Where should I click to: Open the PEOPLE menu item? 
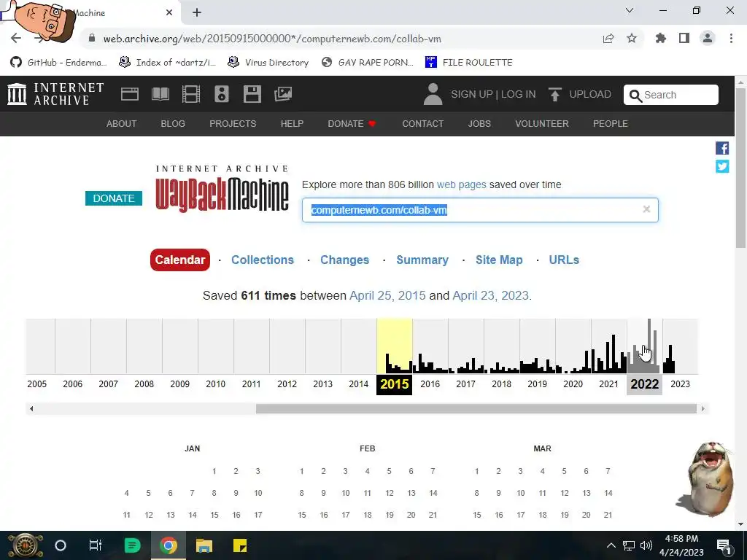611,124
